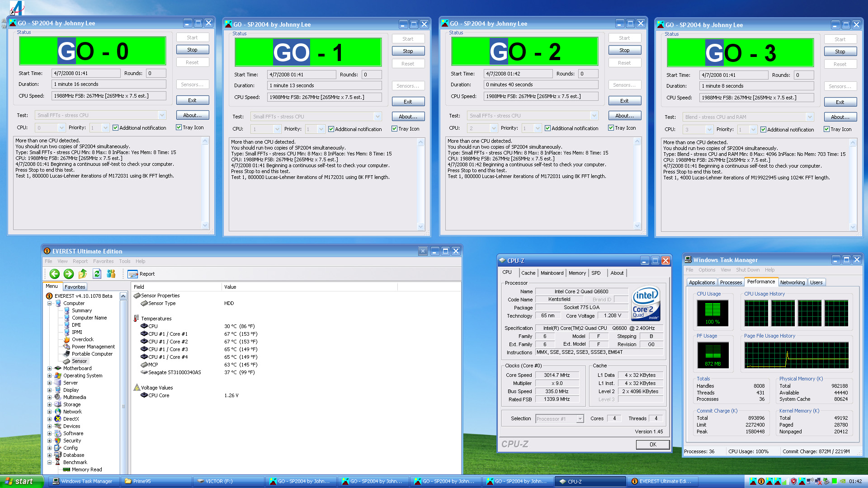Open the Test dropdown in GO - 0 window
868x488 pixels.
162,115
